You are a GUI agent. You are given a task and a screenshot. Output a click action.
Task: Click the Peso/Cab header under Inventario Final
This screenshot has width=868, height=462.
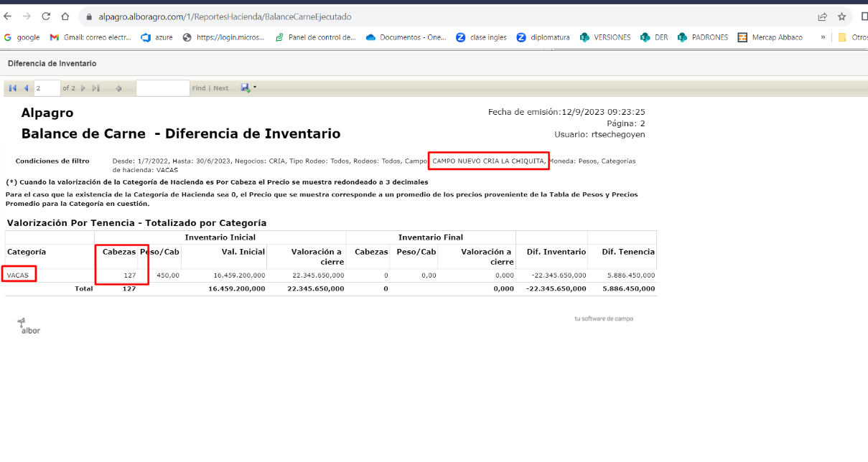click(x=416, y=252)
